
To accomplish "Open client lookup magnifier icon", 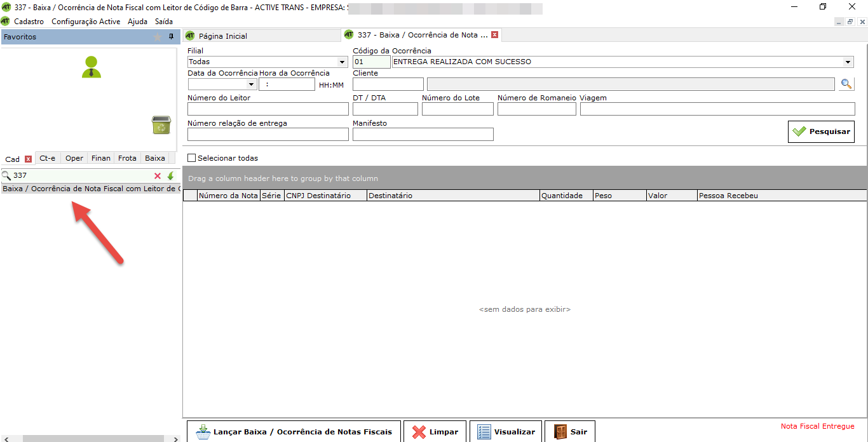I will (x=846, y=84).
